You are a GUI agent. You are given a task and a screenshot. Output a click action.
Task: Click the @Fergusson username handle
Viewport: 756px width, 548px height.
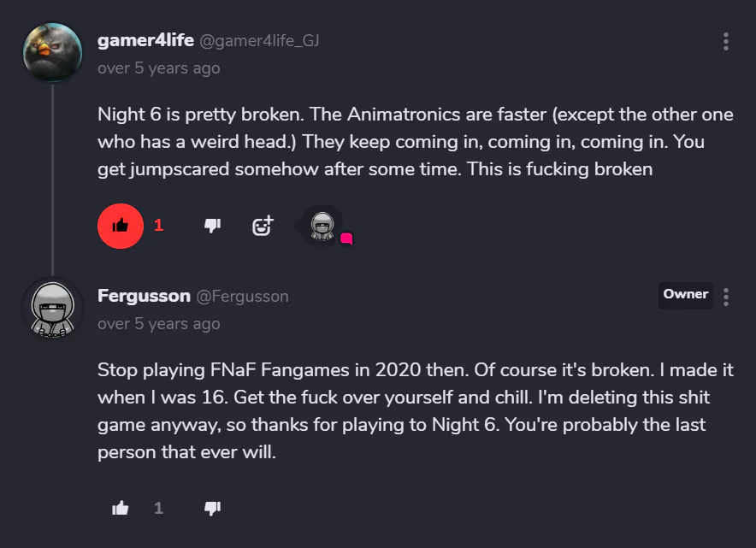click(243, 297)
